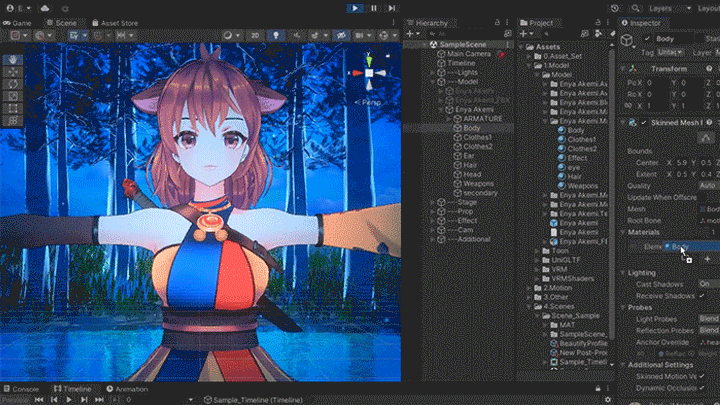
Task: Select the Hand view tool
Action: (13, 60)
